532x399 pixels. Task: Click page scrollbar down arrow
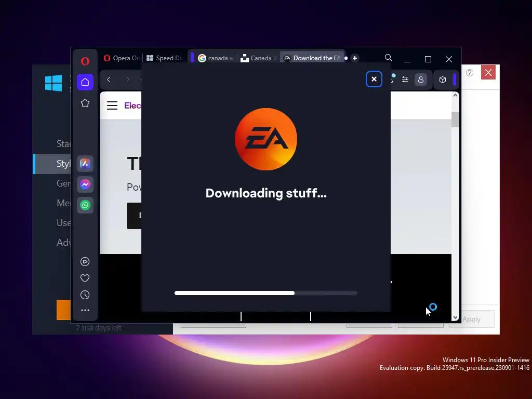tap(455, 317)
